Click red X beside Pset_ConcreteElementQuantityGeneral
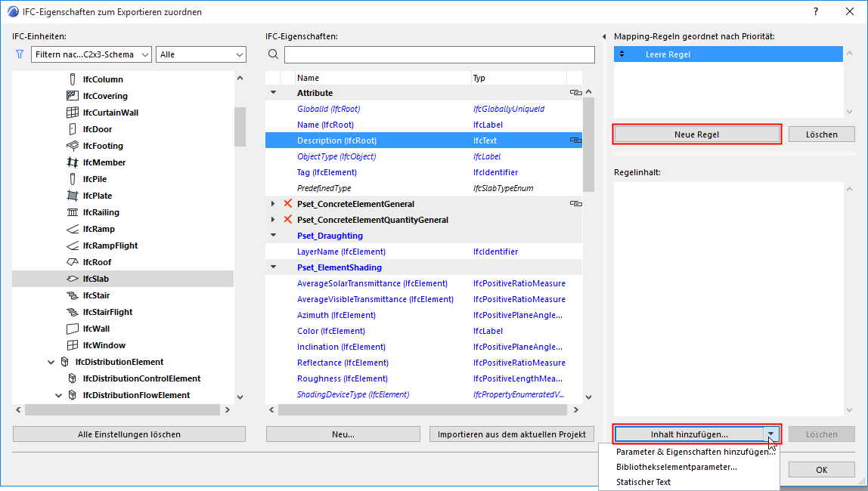Image resolution: width=868 pixels, height=491 pixels. 288,220
